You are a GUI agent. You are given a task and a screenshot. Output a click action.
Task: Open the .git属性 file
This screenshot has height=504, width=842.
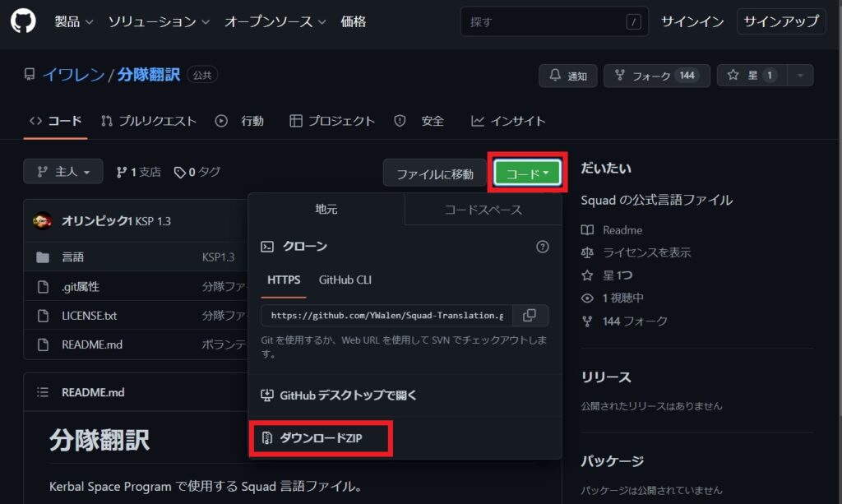(x=81, y=287)
